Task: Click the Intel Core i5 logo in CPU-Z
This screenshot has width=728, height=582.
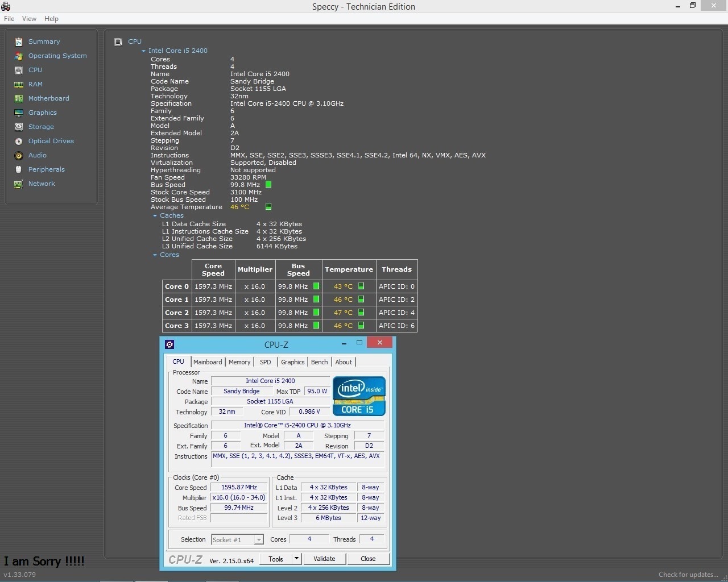Action: coord(359,396)
